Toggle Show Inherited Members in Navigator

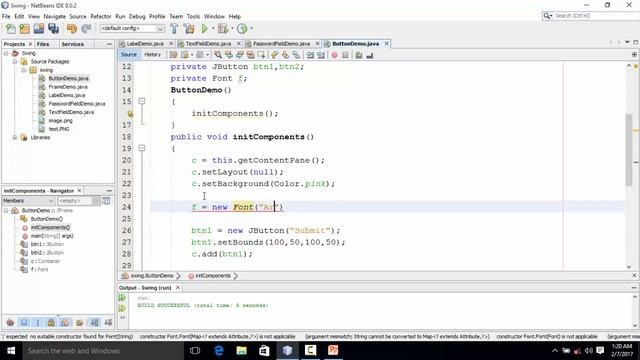click(10, 323)
